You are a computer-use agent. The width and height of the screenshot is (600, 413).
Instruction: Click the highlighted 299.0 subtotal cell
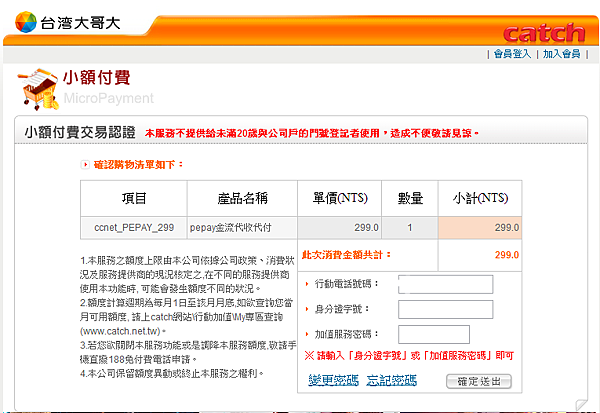[x=480, y=228]
